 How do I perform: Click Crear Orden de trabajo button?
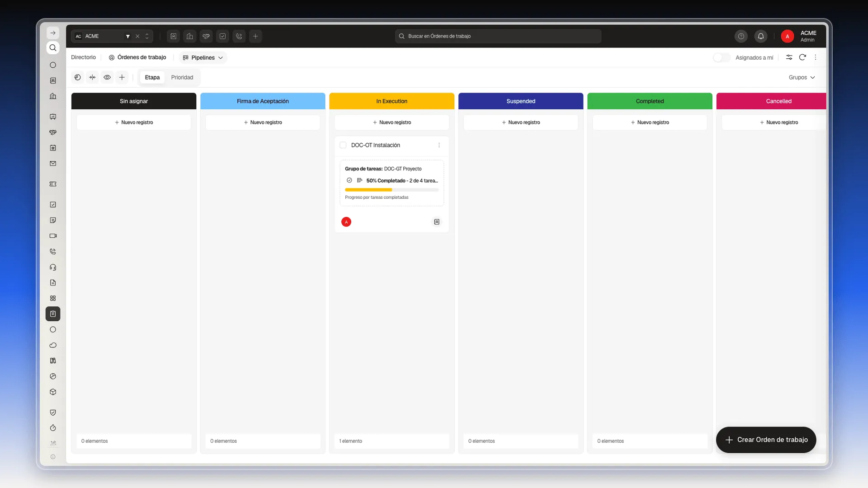(766, 440)
